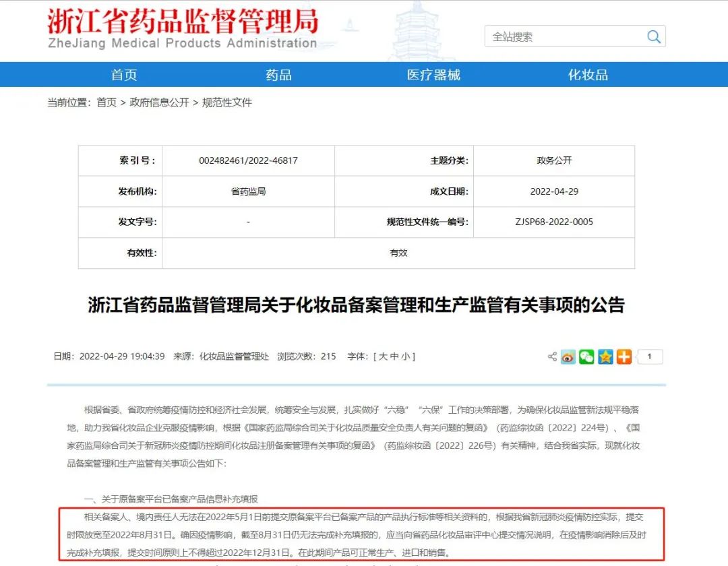
Task: Click the announcement title heading
Action: pos(357,305)
